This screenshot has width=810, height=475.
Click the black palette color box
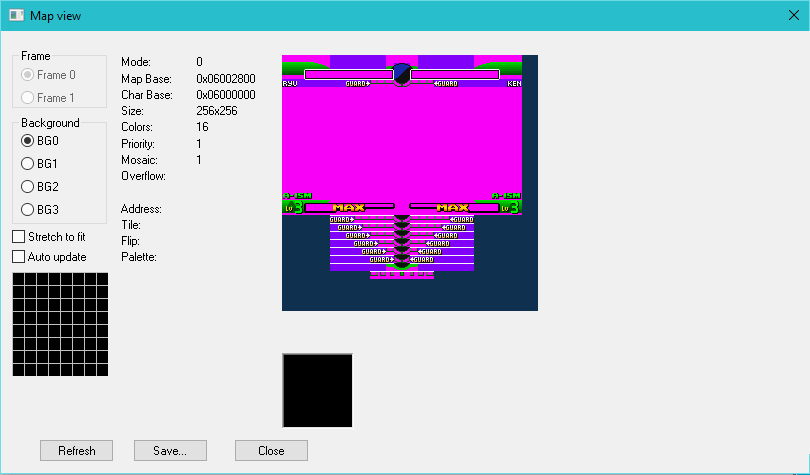317,390
